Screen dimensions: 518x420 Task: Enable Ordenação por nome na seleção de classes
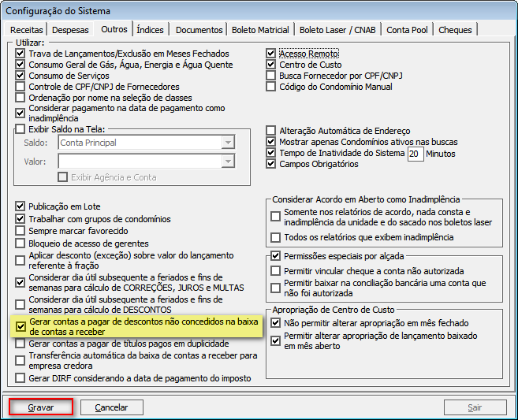click(x=20, y=98)
